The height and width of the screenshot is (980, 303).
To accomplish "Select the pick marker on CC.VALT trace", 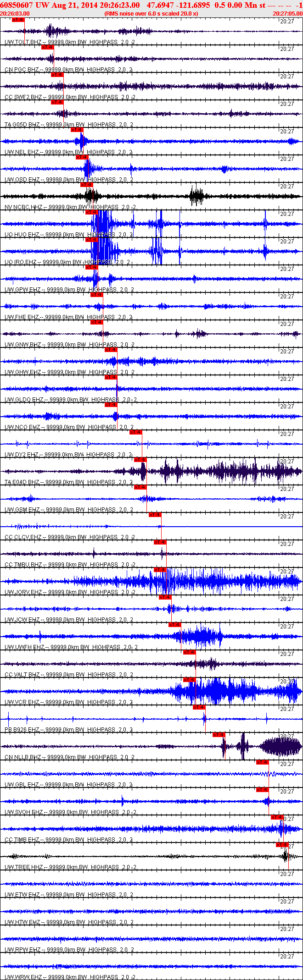I will coord(190,652).
